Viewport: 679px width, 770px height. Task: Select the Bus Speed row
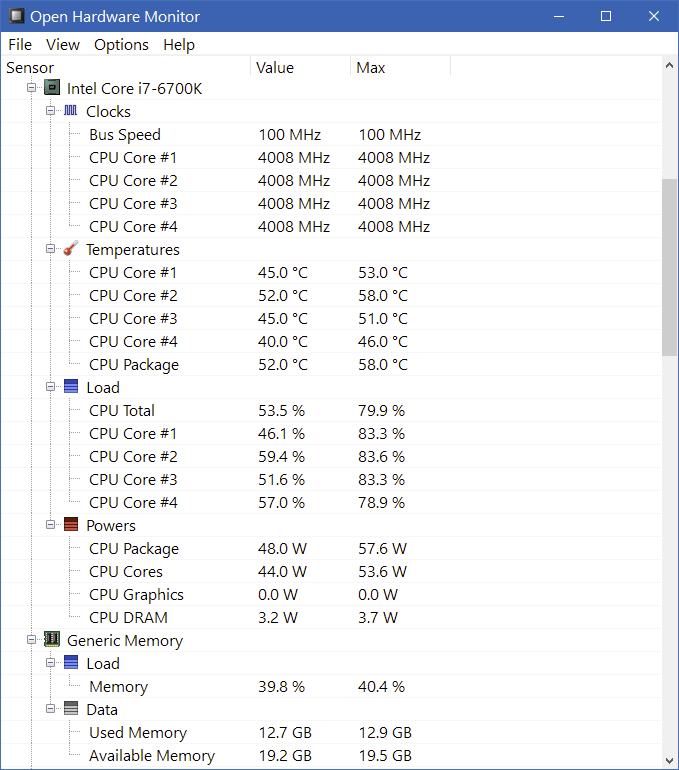pos(331,135)
